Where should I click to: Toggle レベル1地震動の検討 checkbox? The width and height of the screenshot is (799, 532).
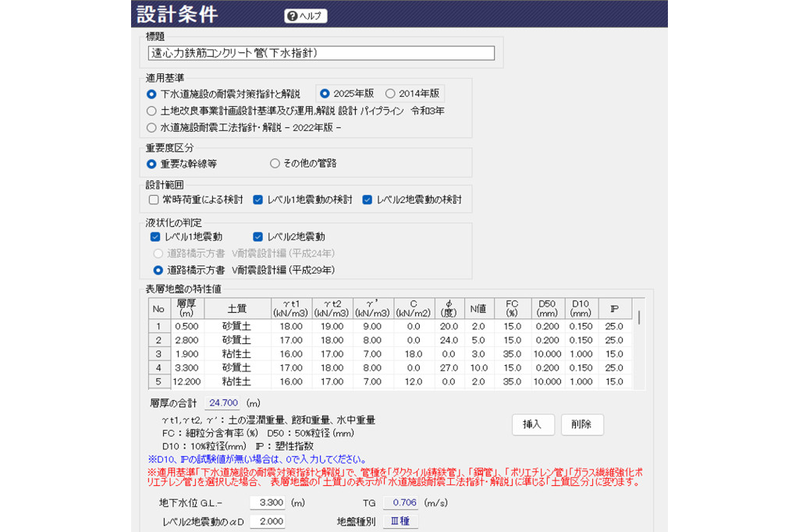coord(258,200)
